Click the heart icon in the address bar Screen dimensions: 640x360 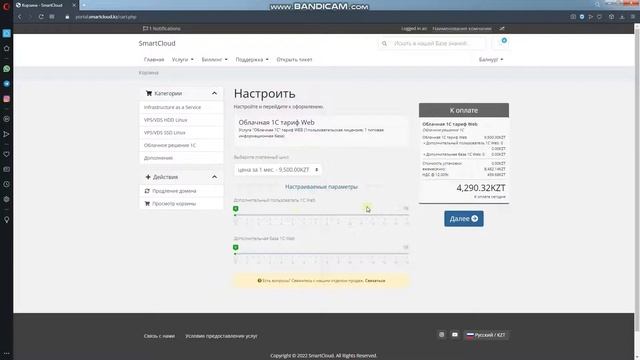599,17
